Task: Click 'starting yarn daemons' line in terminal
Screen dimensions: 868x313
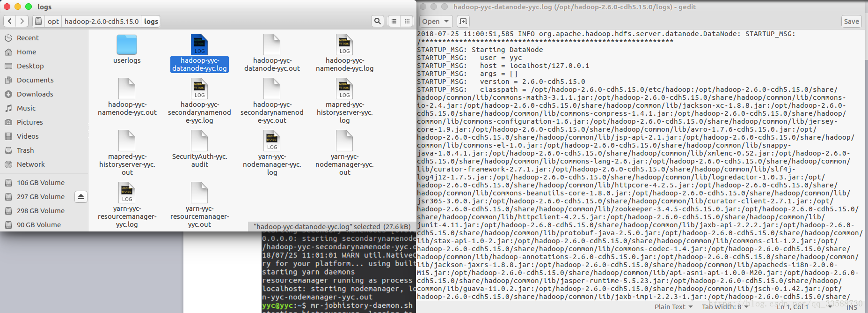Action: tap(308, 272)
